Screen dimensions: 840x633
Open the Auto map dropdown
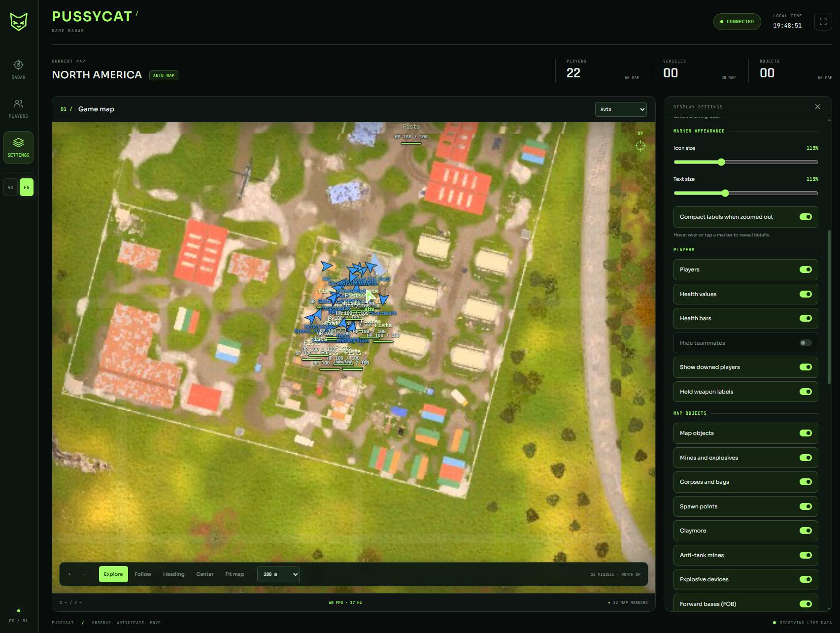(621, 109)
